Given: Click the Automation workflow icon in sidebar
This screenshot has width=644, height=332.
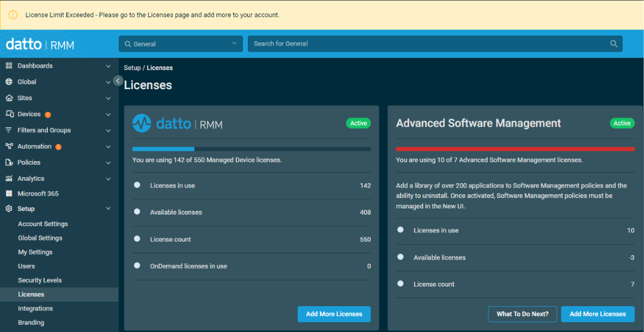Looking at the screenshot, I should 9,146.
